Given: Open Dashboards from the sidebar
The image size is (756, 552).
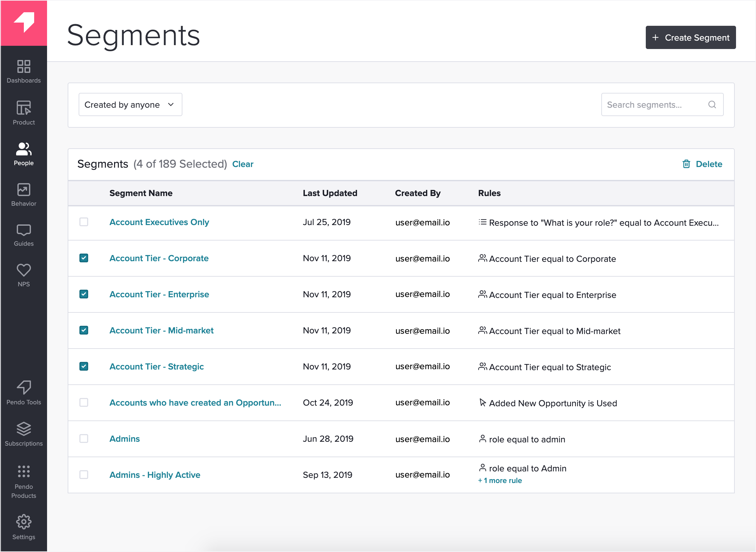Looking at the screenshot, I should click(x=24, y=71).
